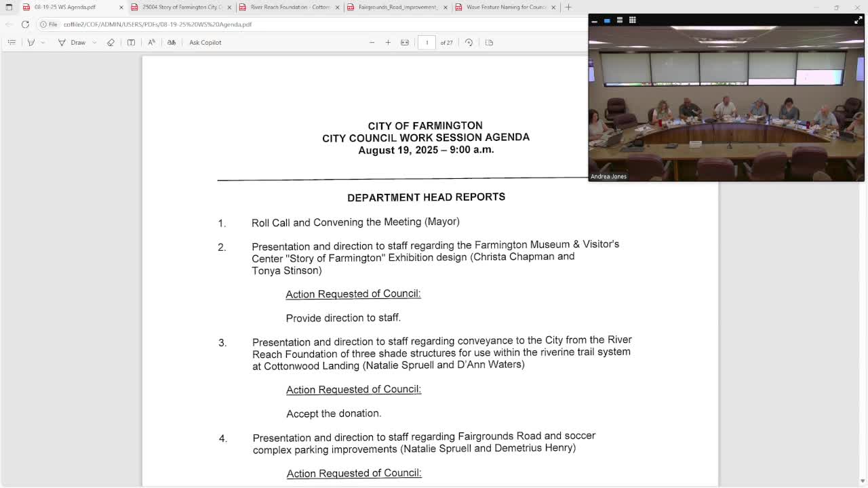Click the 'Accept the donation.' line
Viewport: 868px width, 488px height.
(x=334, y=413)
